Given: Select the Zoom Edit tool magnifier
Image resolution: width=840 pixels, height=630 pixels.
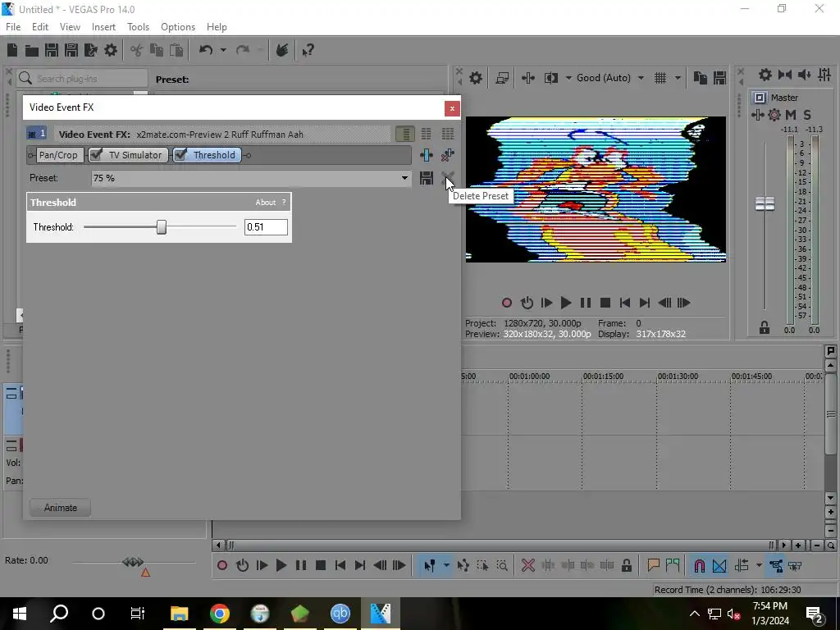Looking at the screenshot, I should [502, 565].
